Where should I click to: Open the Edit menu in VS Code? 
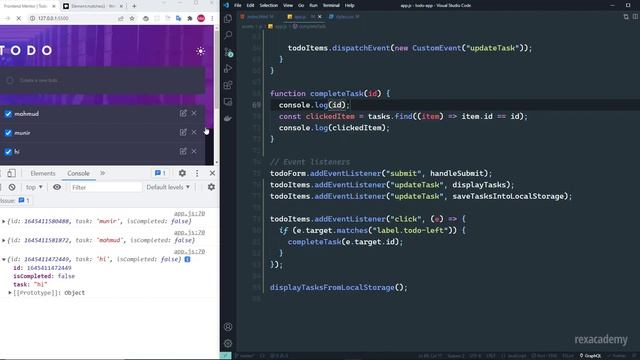coord(250,5)
